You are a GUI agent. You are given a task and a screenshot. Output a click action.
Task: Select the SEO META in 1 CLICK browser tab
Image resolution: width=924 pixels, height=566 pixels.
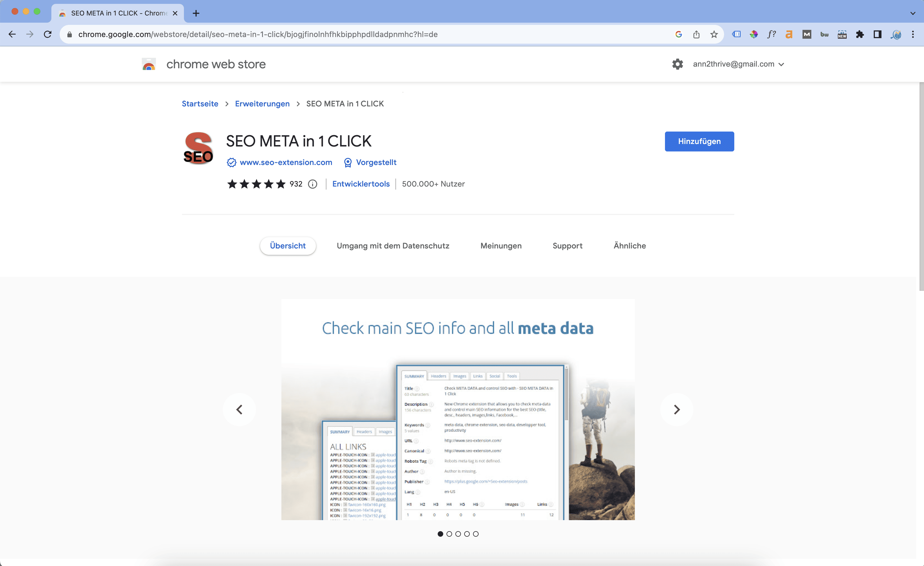117,13
